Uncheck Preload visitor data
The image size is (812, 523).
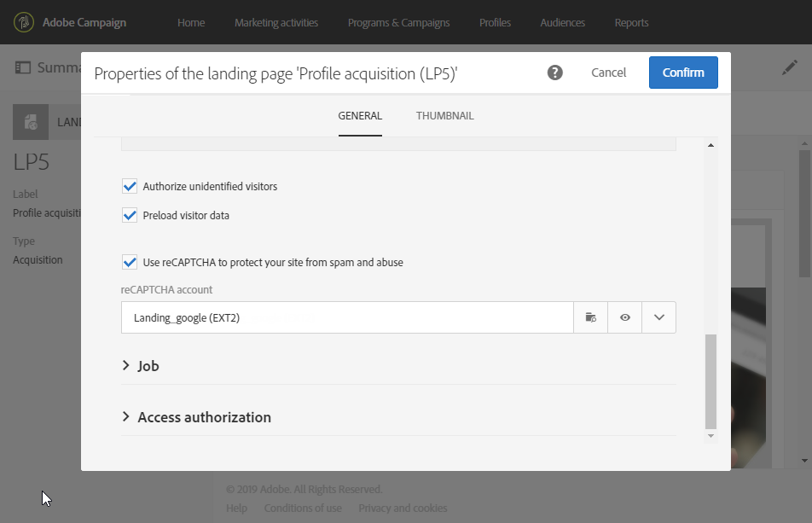coord(130,215)
